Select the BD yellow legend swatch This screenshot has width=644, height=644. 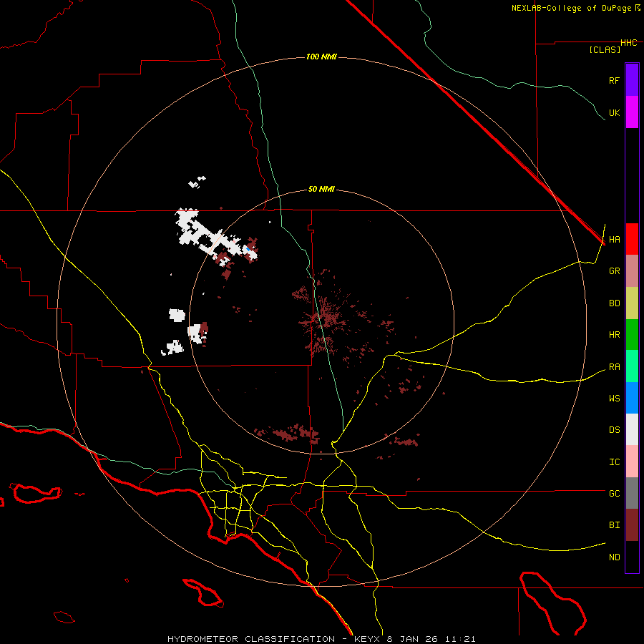(x=632, y=303)
